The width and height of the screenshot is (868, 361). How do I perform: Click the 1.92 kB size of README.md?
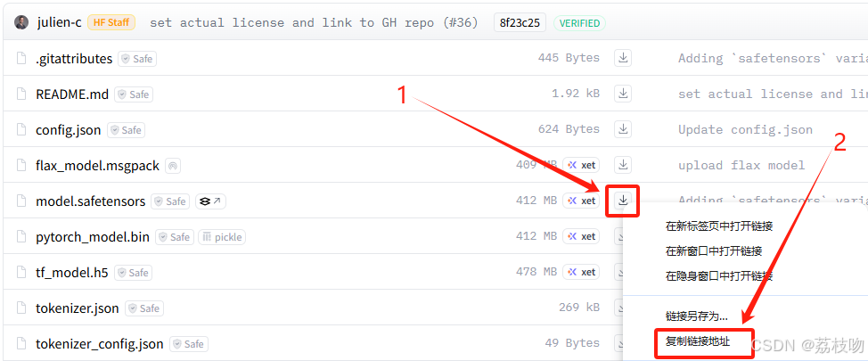(576, 94)
